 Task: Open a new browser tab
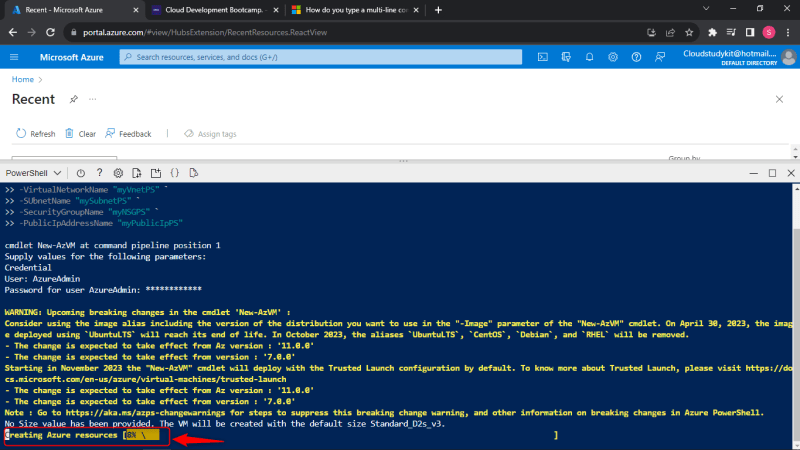click(x=438, y=10)
